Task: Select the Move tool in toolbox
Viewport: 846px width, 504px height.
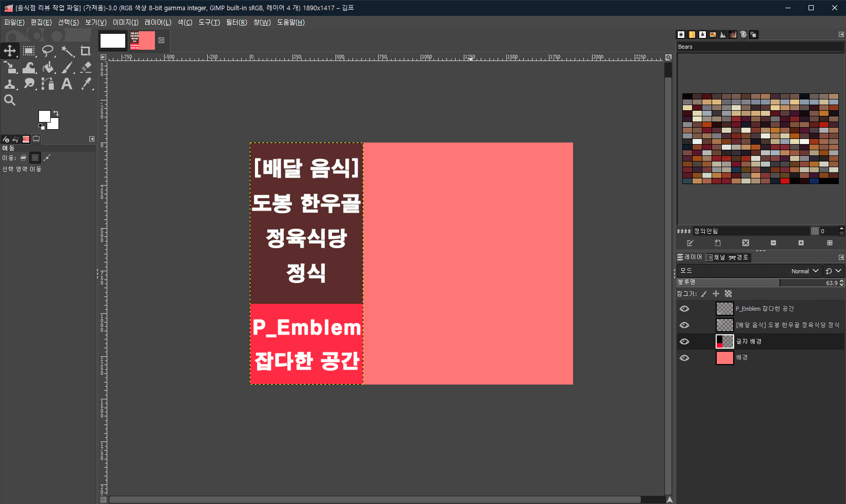Action: point(10,51)
